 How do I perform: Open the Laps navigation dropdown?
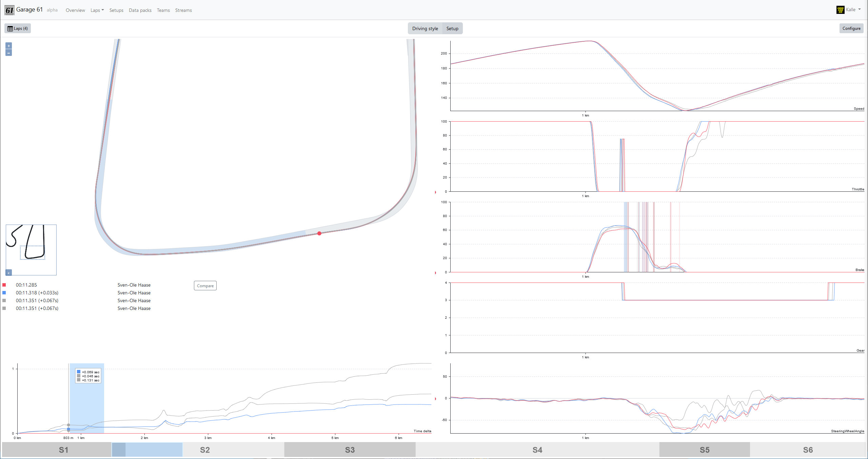tap(97, 10)
